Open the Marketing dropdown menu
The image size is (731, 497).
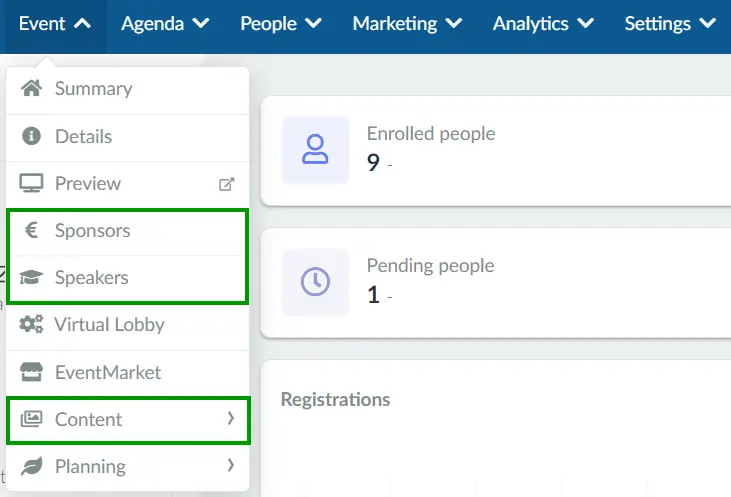coord(407,23)
